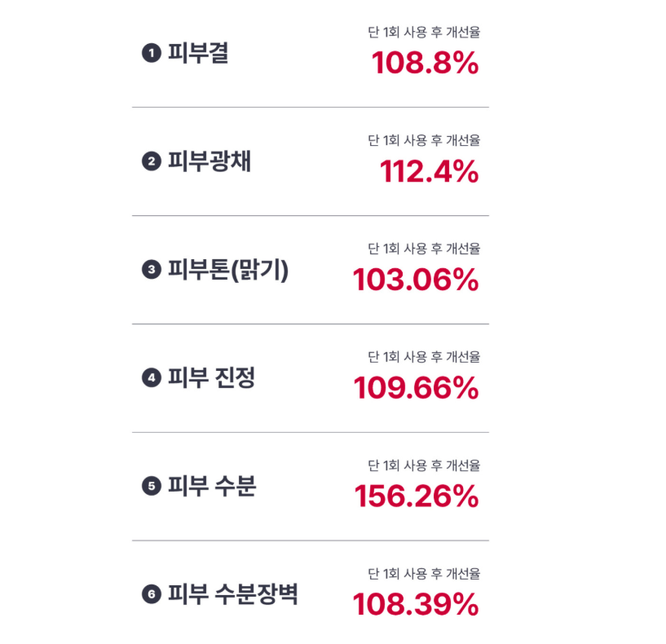The width and height of the screenshot is (666, 644).
Task: Select the 112.4% improvement figure
Action: coord(429,172)
